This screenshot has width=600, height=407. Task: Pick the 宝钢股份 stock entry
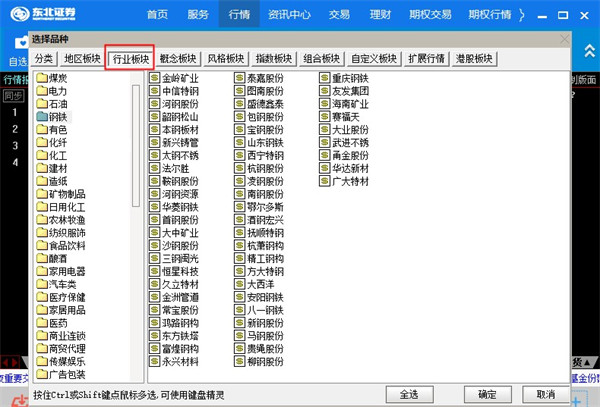click(265, 129)
